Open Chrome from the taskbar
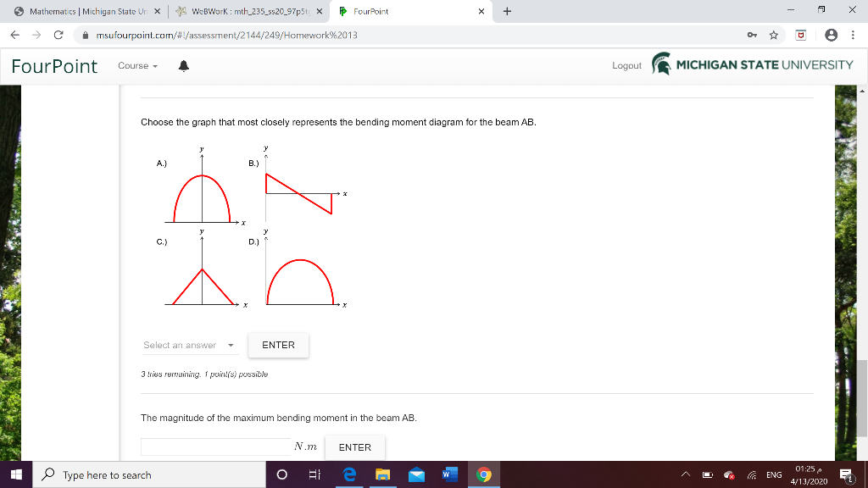 click(484, 474)
